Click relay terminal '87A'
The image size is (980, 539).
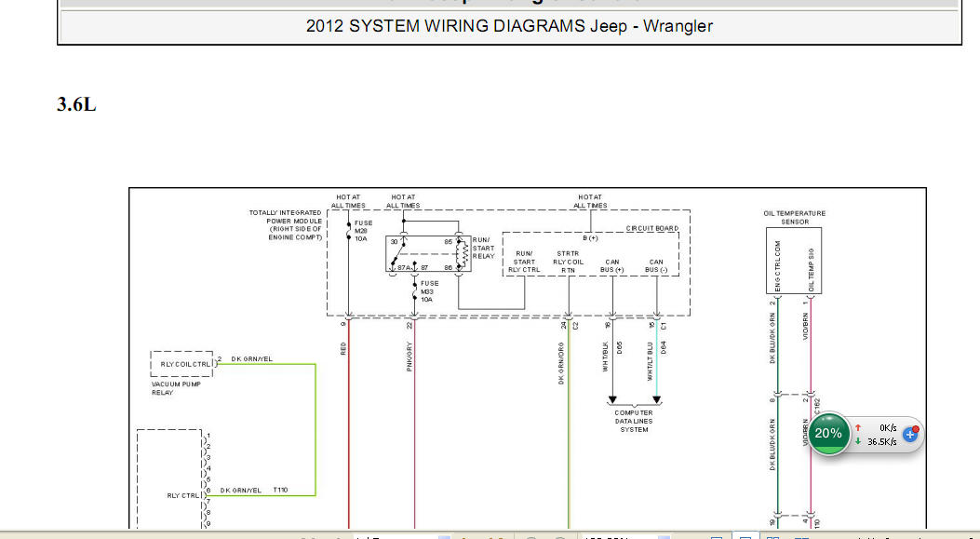(x=404, y=267)
